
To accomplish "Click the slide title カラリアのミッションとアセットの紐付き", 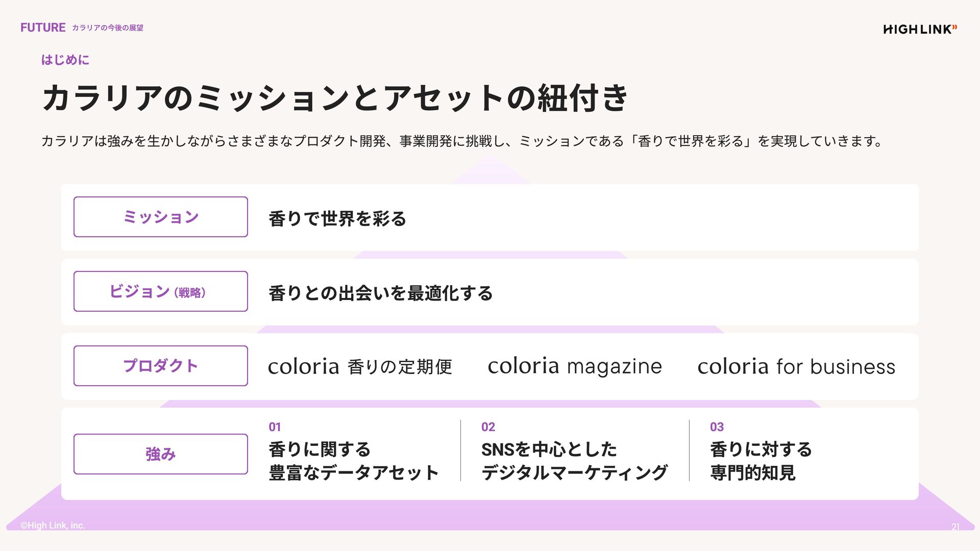I will pos(335,98).
